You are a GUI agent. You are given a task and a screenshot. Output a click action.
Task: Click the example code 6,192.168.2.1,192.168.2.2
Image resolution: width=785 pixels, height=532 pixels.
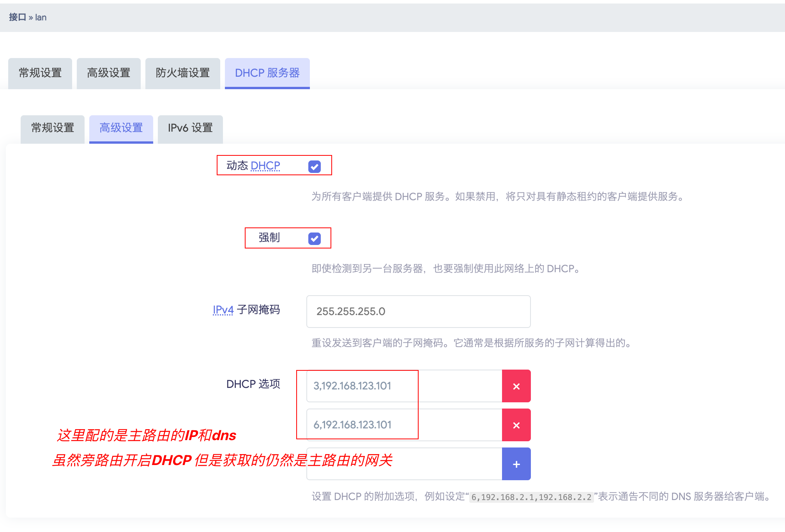pos(531,497)
